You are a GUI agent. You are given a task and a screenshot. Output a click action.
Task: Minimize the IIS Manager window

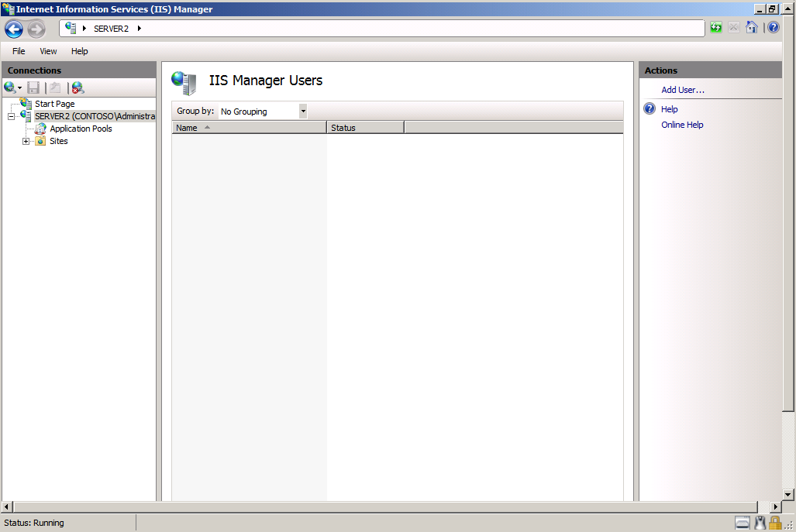[x=760, y=9]
